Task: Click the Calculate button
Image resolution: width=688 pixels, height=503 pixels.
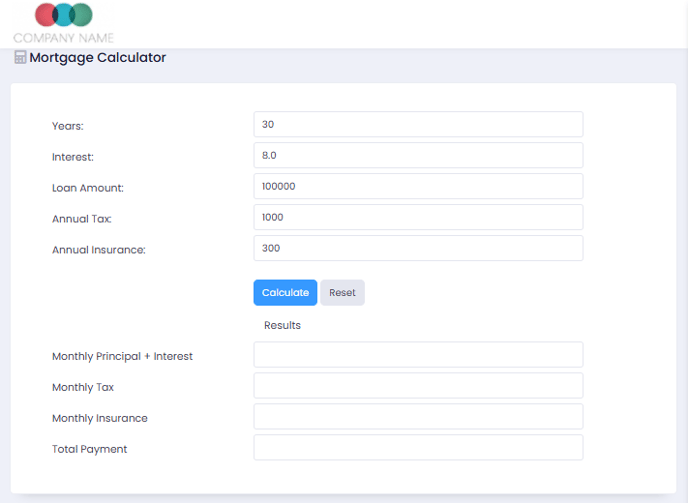Action: [x=285, y=292]
